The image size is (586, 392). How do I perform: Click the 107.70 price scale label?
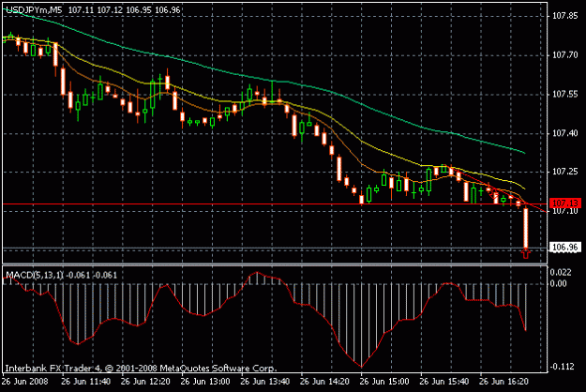tap(565, 55)
